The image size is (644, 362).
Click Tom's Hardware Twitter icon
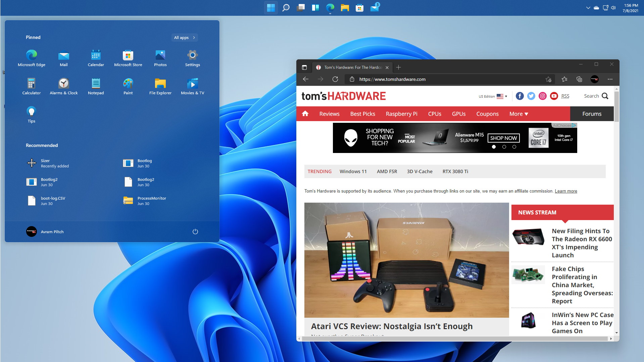point(531,96)
